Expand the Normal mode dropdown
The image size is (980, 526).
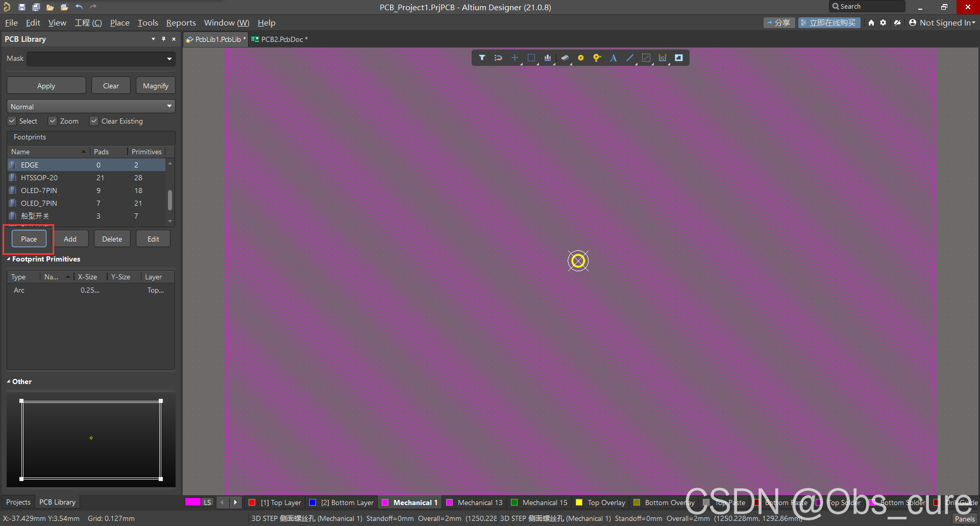[x=169, y=106]
